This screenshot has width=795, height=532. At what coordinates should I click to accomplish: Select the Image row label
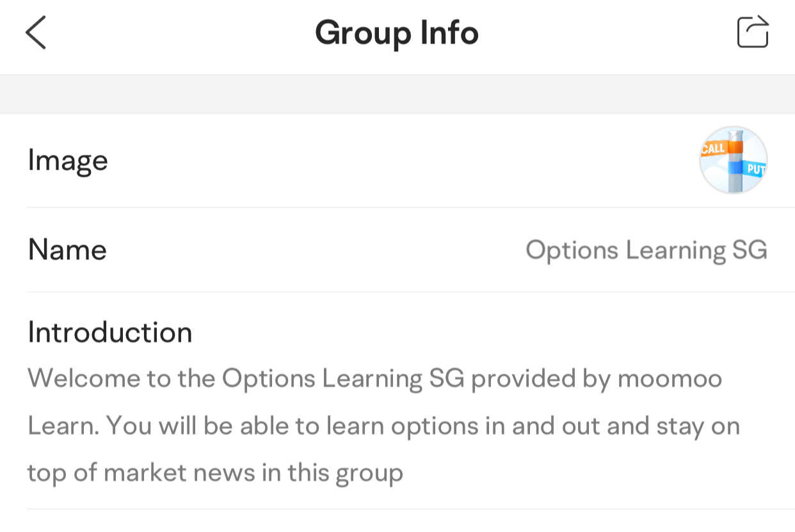coord(68,161)
